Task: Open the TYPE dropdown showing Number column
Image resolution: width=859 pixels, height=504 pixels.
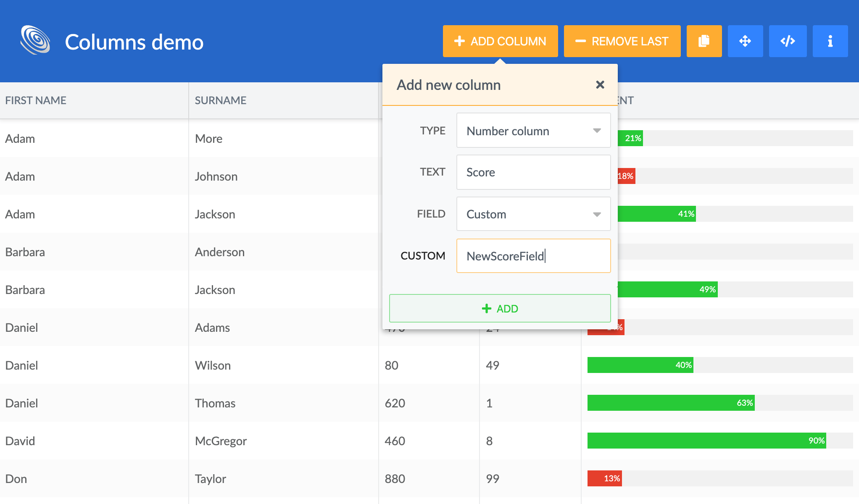Action: 533,131
